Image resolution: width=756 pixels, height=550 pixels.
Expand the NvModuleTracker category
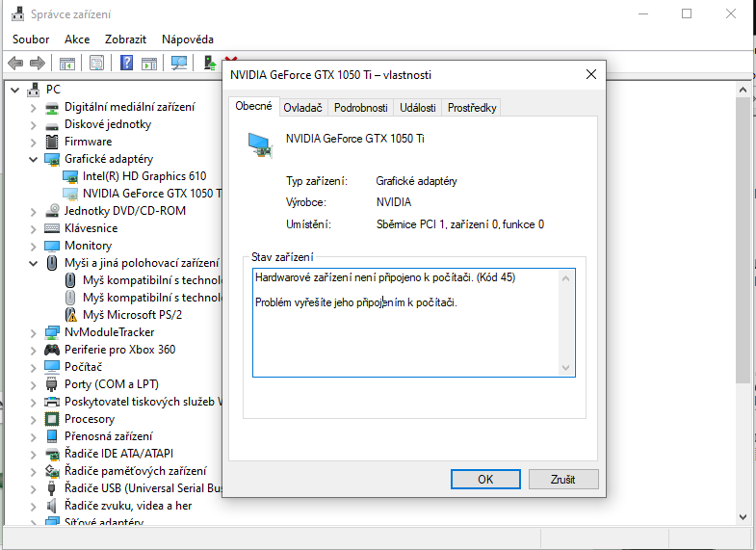coord(34,333)
